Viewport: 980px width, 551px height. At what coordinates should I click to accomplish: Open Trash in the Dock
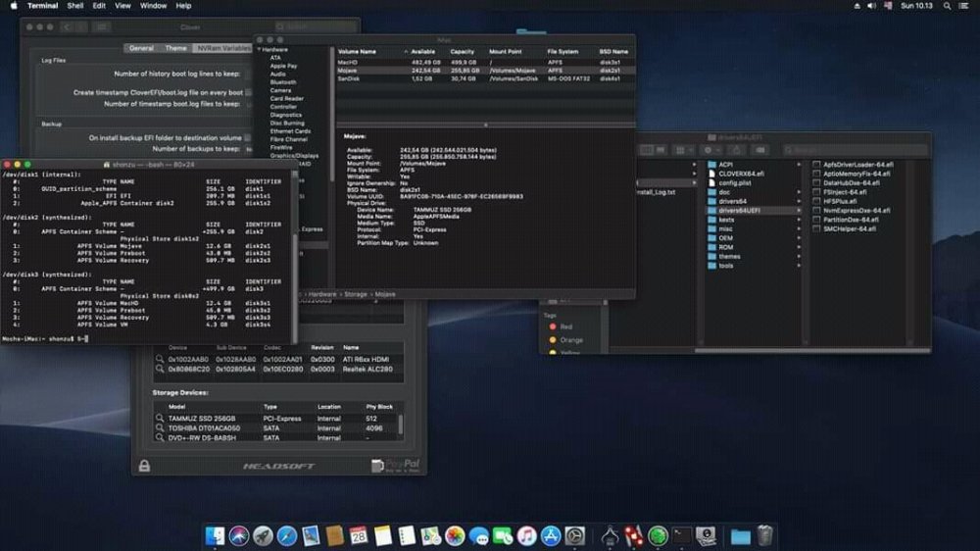pyautogui.click(x=765, y=536)
